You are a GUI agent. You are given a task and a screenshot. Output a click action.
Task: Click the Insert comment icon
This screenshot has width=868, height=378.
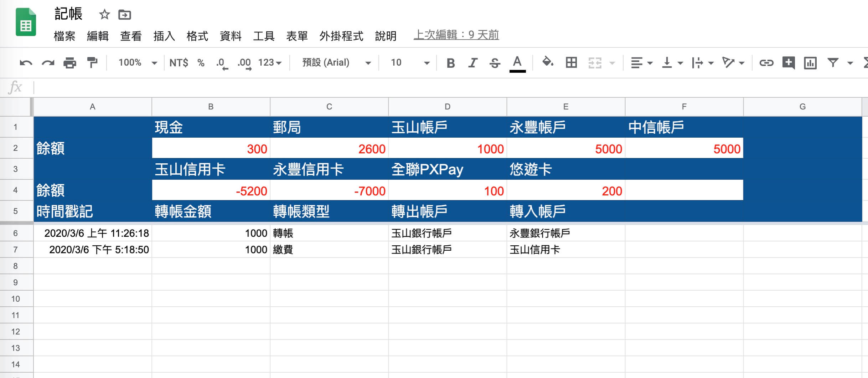coord(788,63)
